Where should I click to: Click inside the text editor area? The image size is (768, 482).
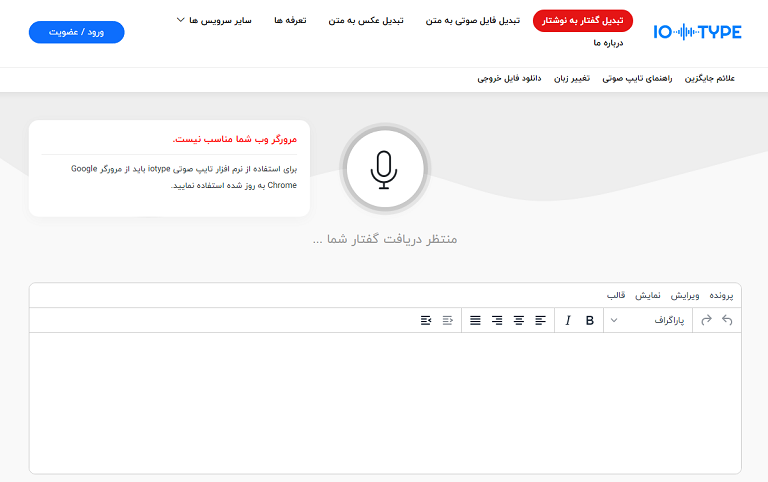(x=385, y=403)
